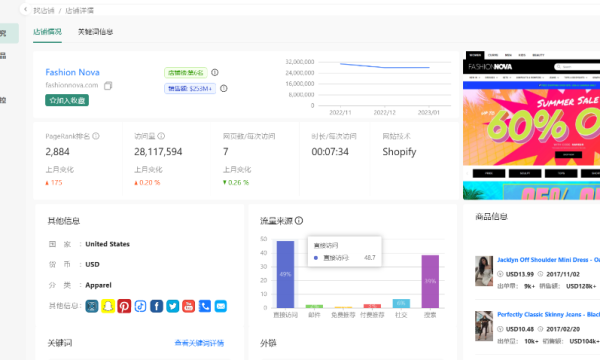Open the 找店铺 breadcrumb link
Image resolution: width=600 pixels, height=360 pixels.
coord(44,11)
